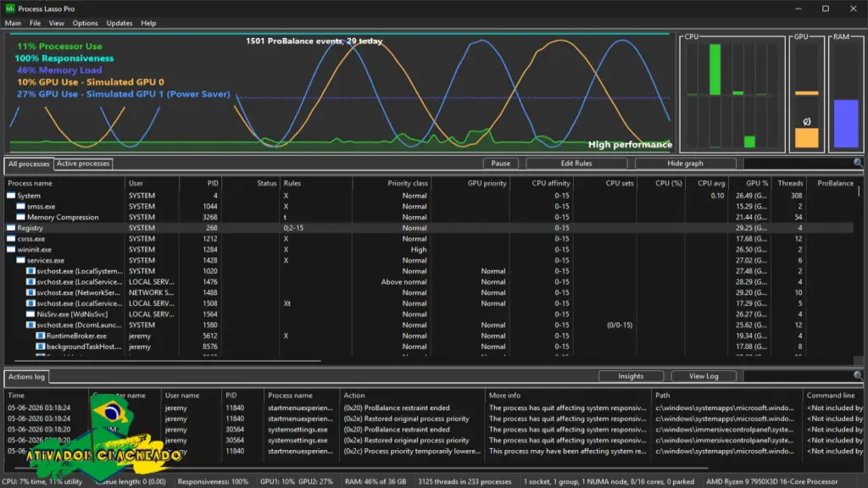Viewport: 868px width, 488px height.
Task: Open the Updates menu
Action: coord(120,23)
